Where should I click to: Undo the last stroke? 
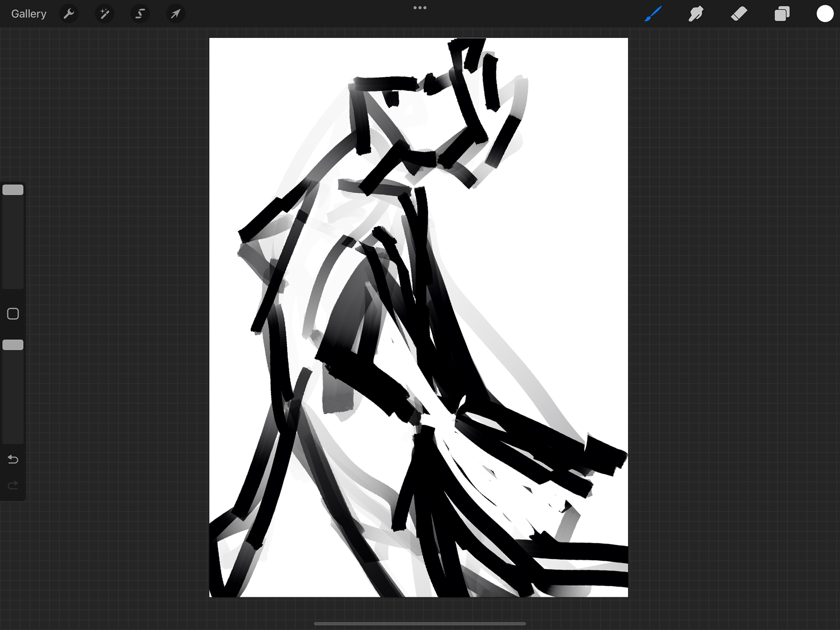[x=13, y=459]
